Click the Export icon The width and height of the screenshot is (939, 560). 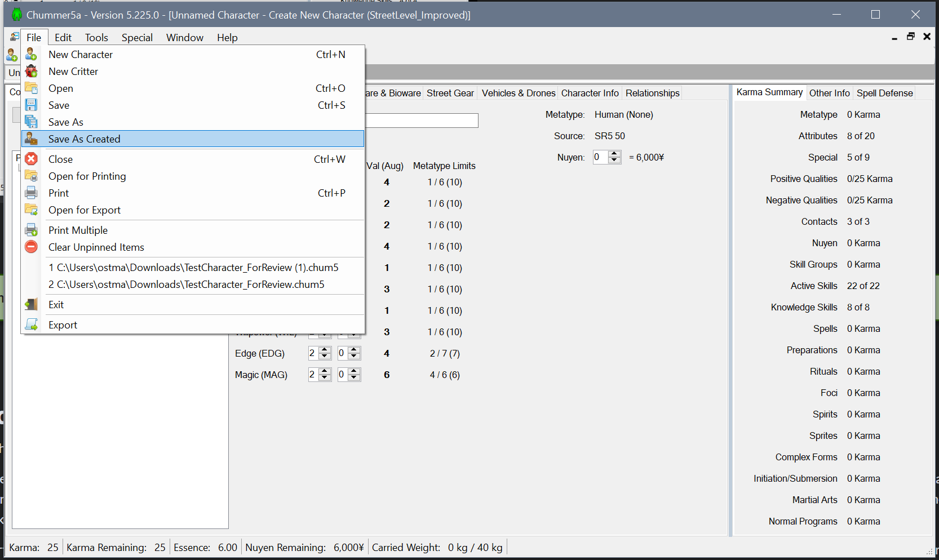click(32, 325)
